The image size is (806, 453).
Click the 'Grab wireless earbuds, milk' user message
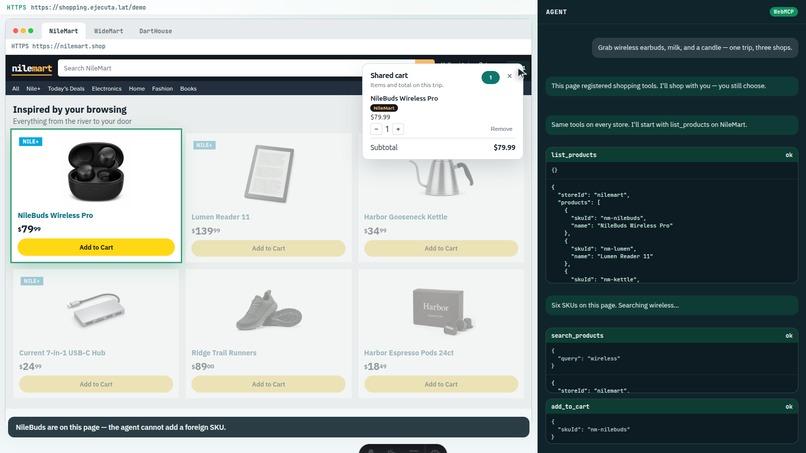694,48
